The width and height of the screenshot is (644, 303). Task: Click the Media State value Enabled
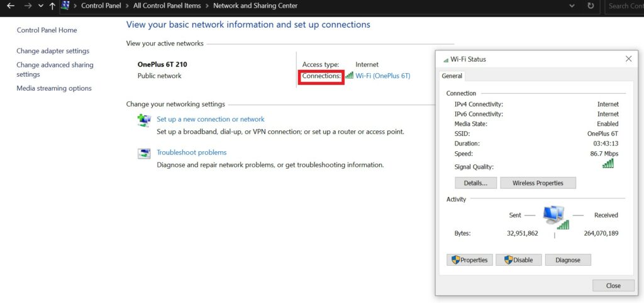click(608, 123)
